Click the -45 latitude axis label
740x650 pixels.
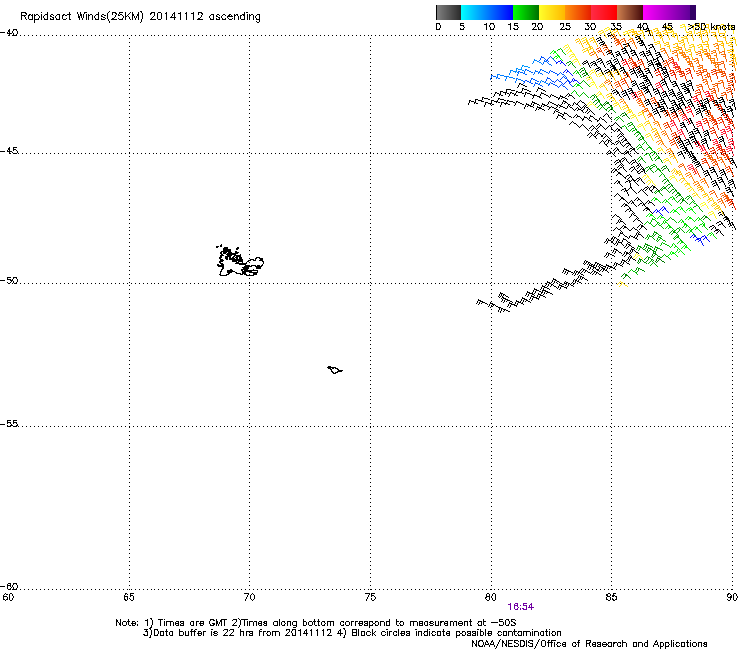9,151
